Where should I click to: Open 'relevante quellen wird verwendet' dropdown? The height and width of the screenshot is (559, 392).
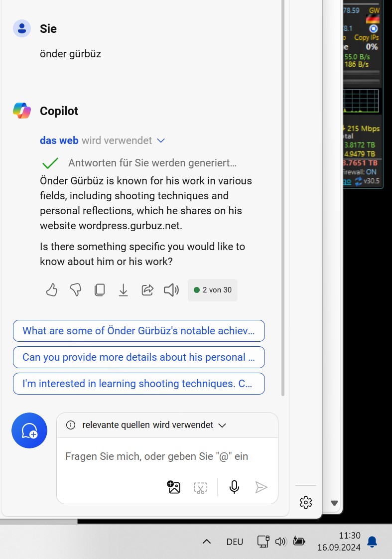tap(222, 425)
